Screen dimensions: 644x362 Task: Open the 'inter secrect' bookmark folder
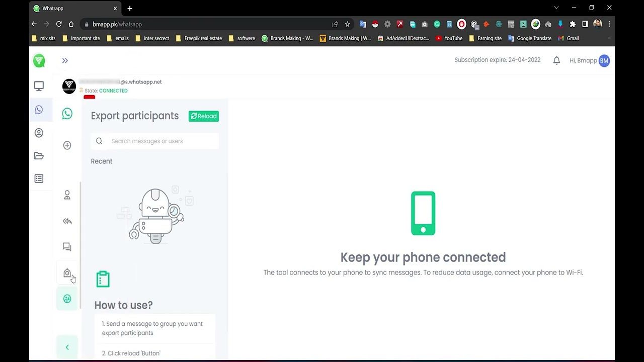click(152, 38)
